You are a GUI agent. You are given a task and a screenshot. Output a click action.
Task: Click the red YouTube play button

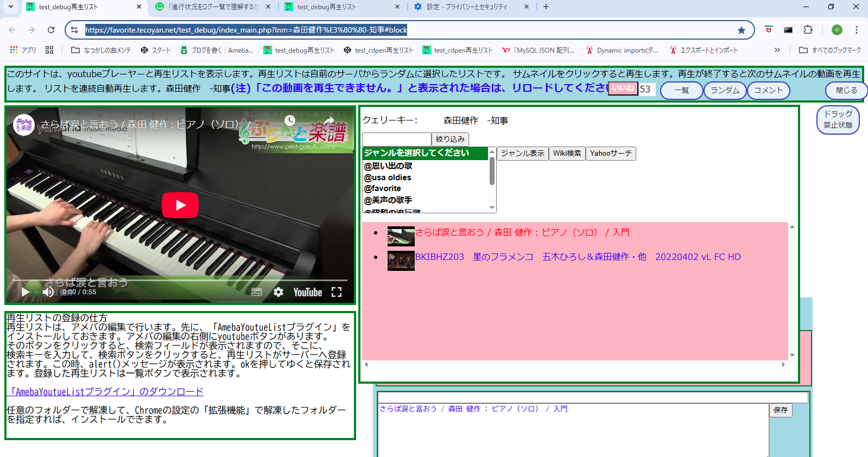point(180,205)
